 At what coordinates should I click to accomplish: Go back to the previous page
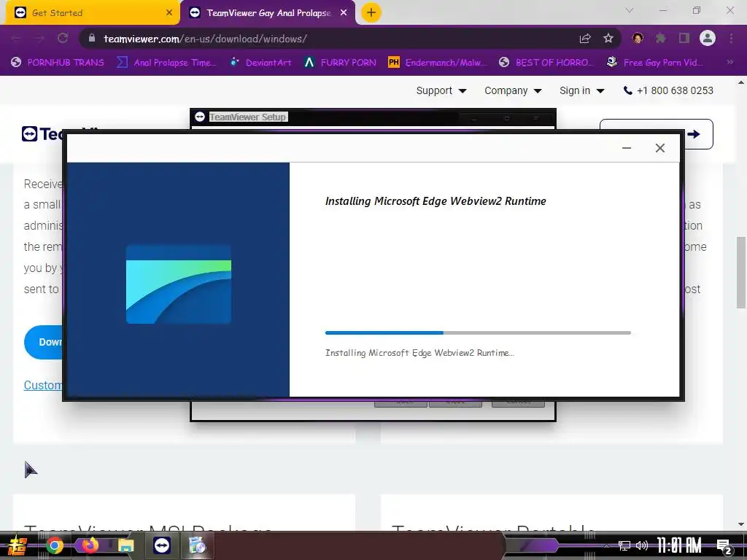click(16, 38)
